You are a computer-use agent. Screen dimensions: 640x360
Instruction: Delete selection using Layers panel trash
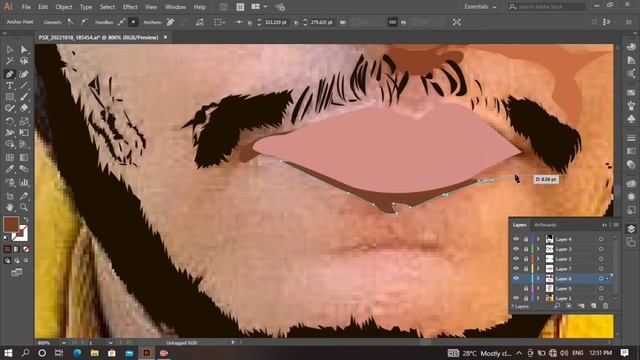tap(606, 306)
